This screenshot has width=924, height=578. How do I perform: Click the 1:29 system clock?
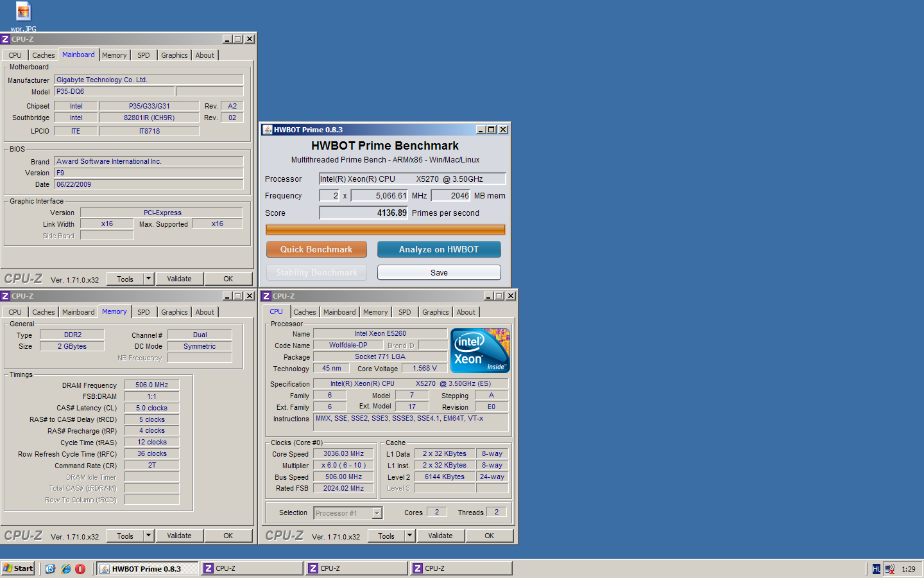[x=909, y=569]
